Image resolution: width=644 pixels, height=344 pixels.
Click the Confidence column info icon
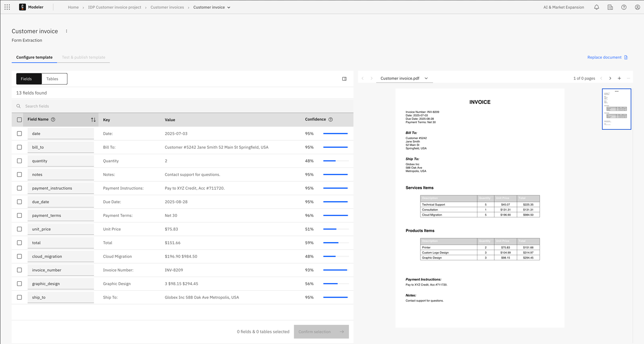(x=331, y=120)
